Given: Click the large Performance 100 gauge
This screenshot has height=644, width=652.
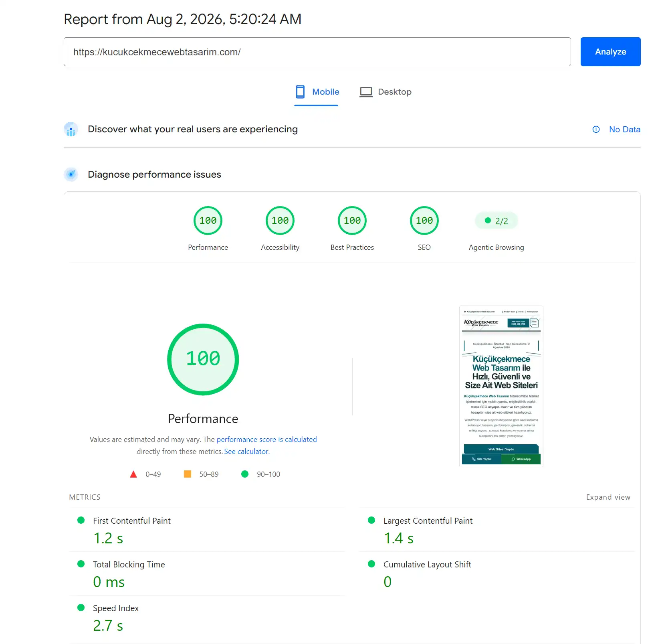Looking at the screenshot, I should [x=203, y=359].
